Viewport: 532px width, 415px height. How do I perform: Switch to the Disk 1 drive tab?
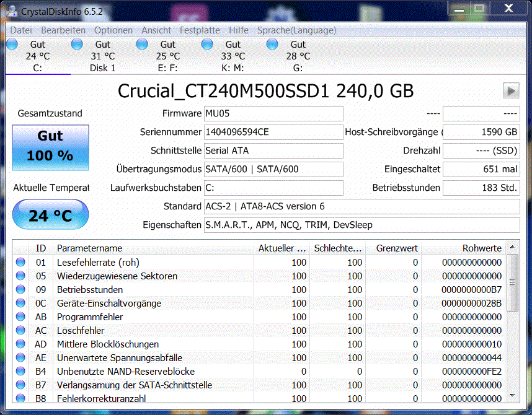click(103, 56)
